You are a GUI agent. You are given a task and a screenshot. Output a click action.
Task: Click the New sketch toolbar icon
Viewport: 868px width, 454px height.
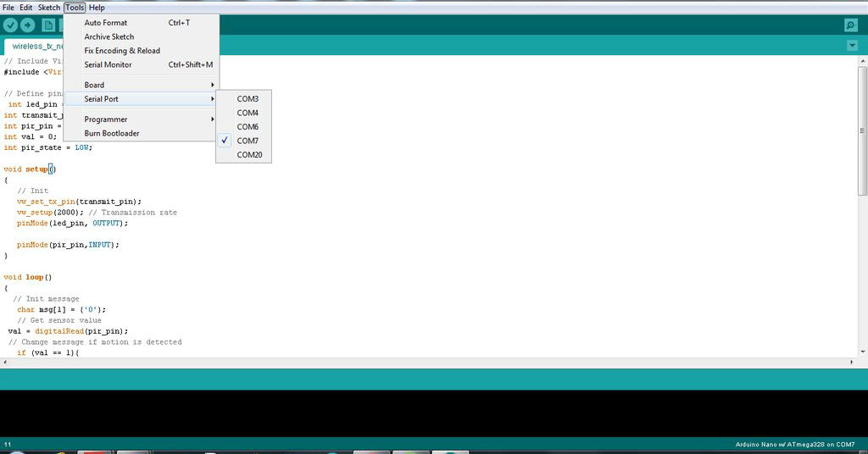[48, 25]
